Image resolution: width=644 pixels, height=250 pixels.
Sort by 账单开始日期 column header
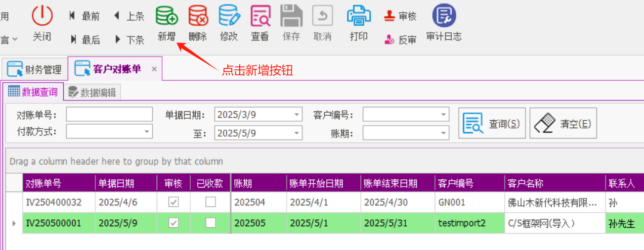point(323,183)
